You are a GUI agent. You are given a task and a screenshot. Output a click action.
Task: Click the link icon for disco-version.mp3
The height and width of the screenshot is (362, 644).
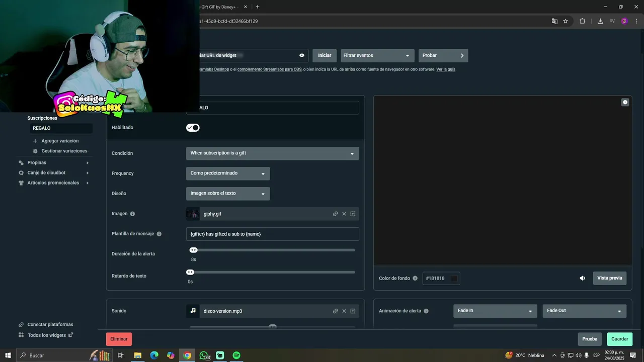coord(336,311)
